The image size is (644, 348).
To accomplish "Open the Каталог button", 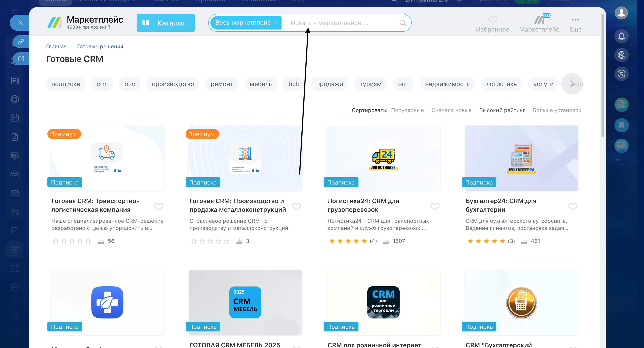I will pyautogui.click(x=165, y=23).
